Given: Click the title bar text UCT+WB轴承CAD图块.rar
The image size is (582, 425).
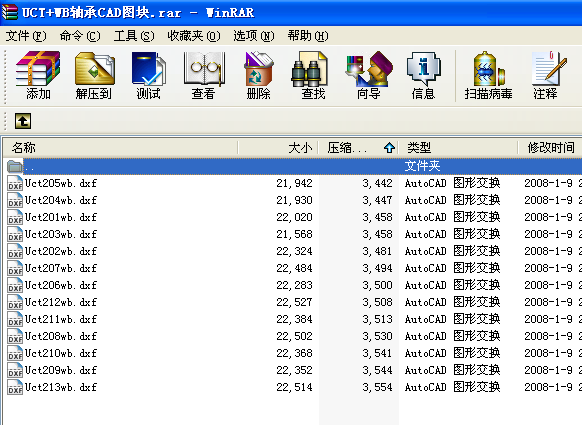Looking at the screenshot, I should coord(101,12).
